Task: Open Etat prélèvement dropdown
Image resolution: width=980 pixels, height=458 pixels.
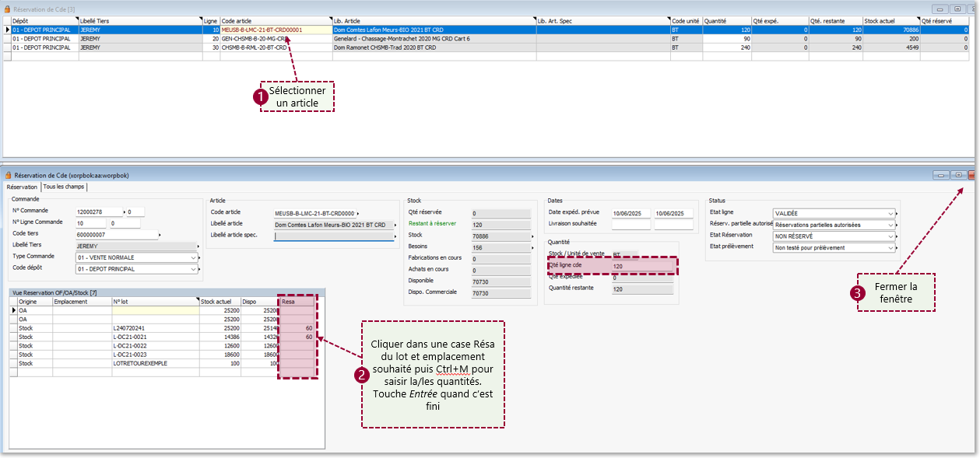Action: point(890,248)
